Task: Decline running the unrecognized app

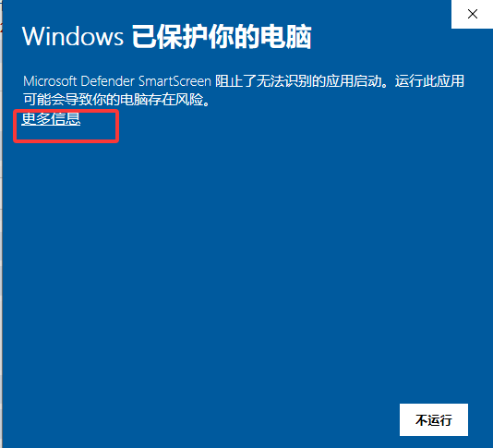Action: [x=434, y=419]
